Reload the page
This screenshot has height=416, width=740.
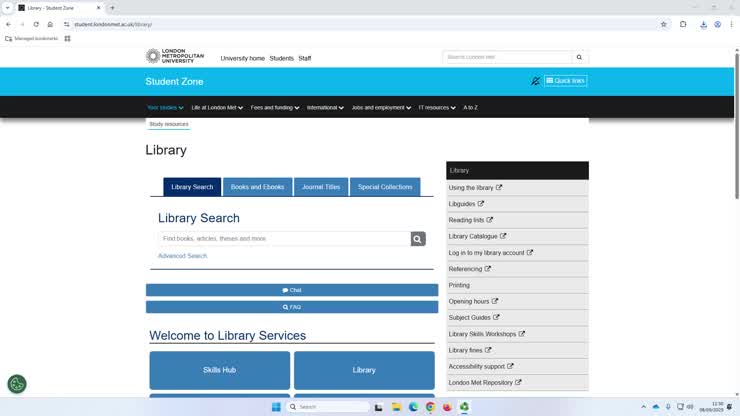[36, 25]
